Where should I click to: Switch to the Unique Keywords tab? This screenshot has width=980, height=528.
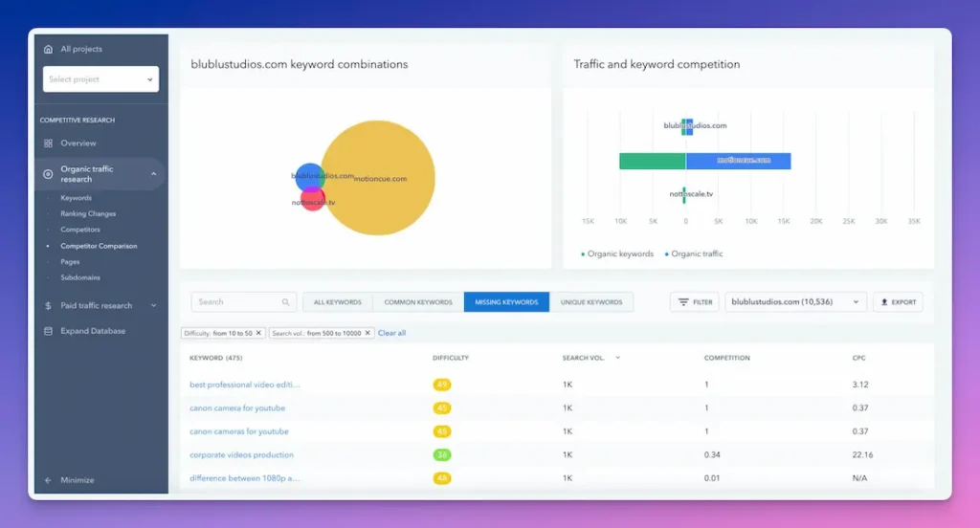[590, 302]
